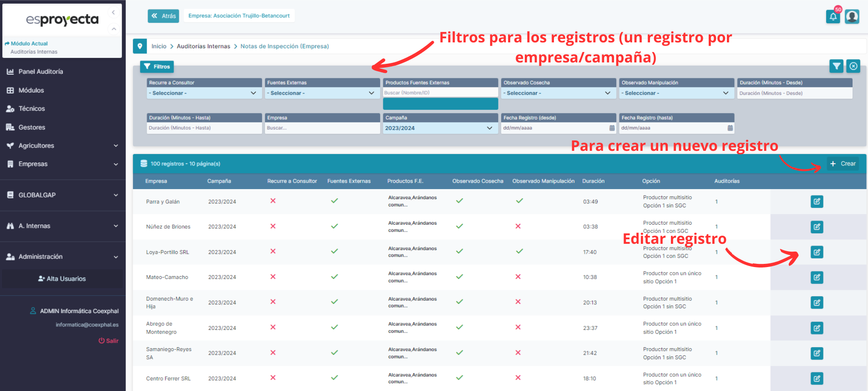Toggle the Filtros panel header

tap(157, 67)
